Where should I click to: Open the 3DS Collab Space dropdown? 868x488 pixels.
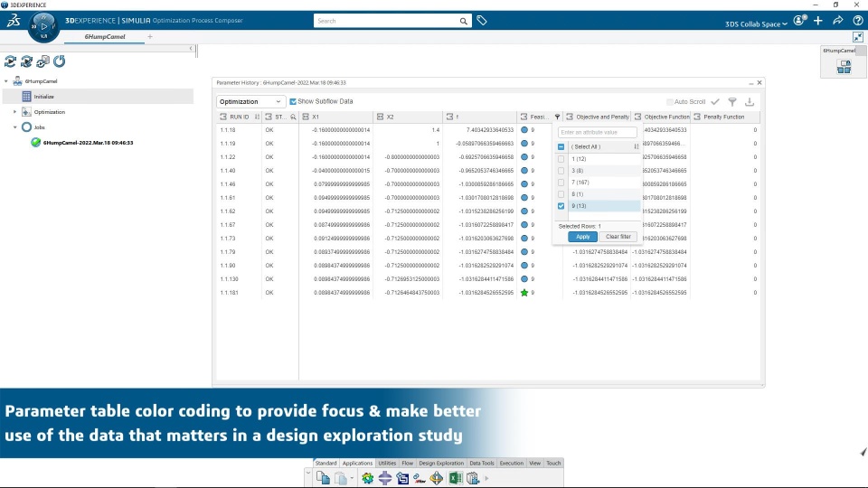point(756,24)
